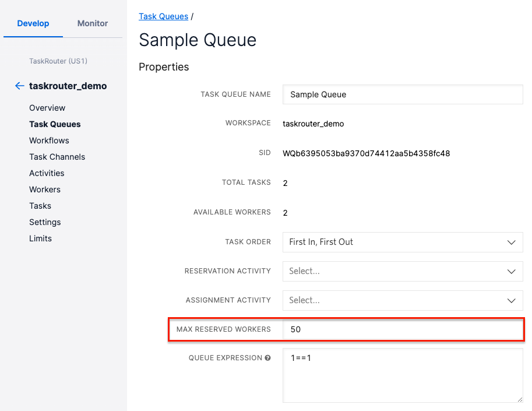532x411 pixels.
Task: Click the Queue Expression resize handle
Action: click(x=520, y=399)
